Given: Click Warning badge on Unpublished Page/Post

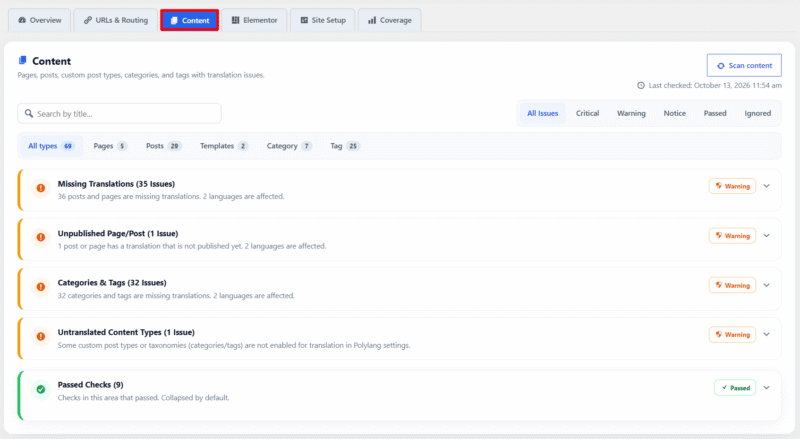Looking at the screenshot, I should tap(732, 236).
